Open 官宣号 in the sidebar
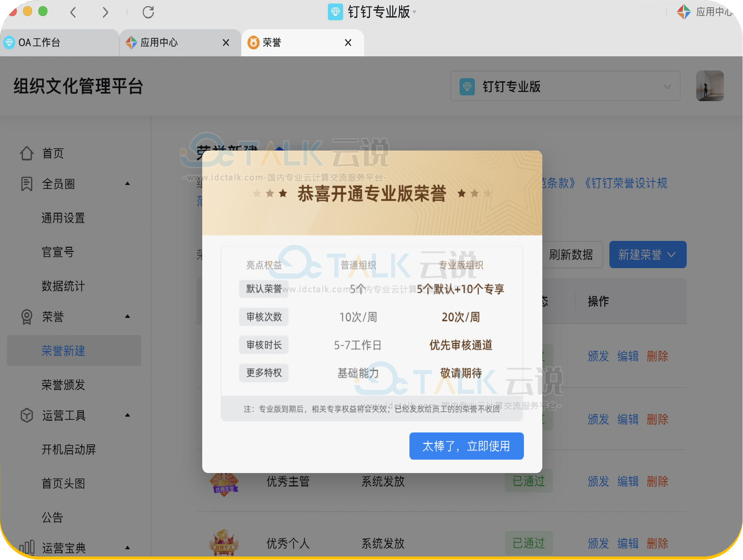This screenshot has height=560, width=743. click(x=58, y=252)
